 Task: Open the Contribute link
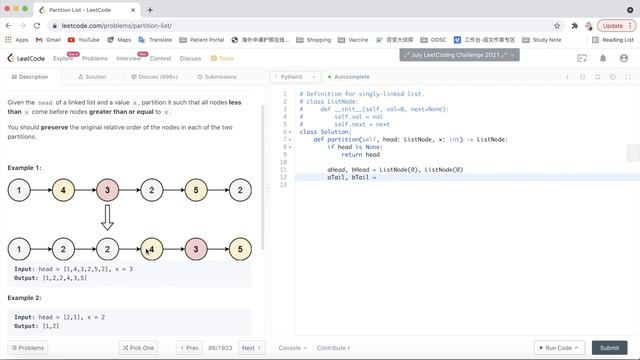tap(333, 348)
